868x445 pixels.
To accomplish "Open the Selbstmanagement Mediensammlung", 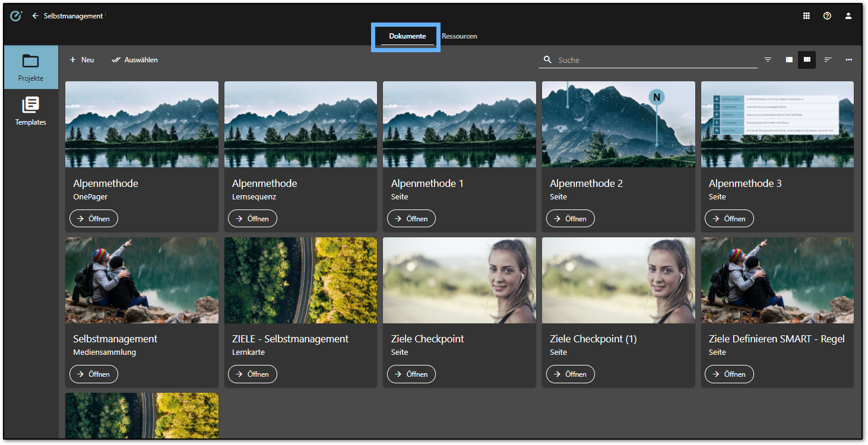I will pos(94,374).
